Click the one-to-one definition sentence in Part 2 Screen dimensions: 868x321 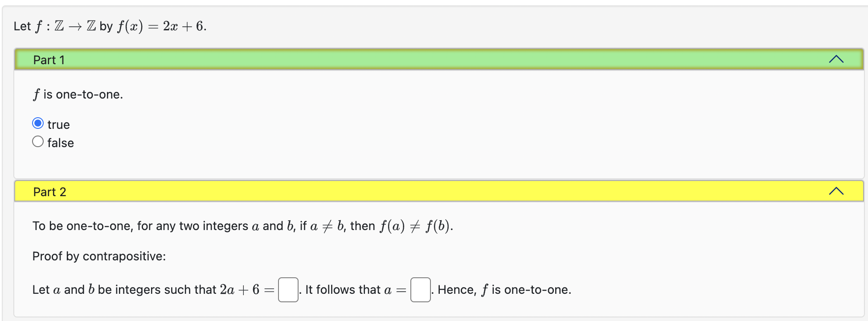[x=242, y=226]
